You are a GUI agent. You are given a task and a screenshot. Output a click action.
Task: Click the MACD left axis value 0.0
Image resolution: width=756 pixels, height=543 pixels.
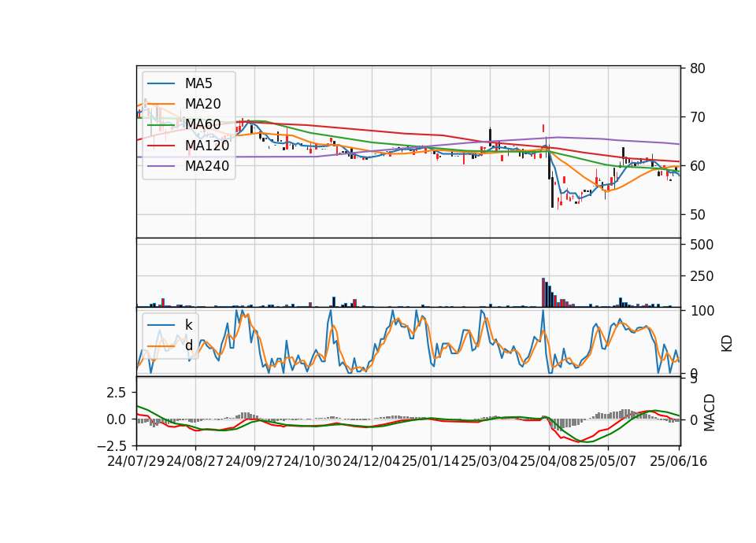tap(117, 419)
